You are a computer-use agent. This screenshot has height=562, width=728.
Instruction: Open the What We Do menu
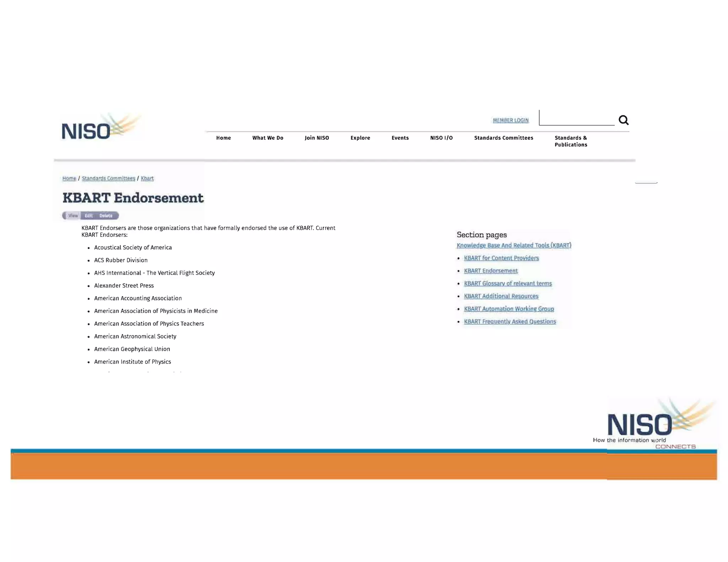click(x=268, y=138)
